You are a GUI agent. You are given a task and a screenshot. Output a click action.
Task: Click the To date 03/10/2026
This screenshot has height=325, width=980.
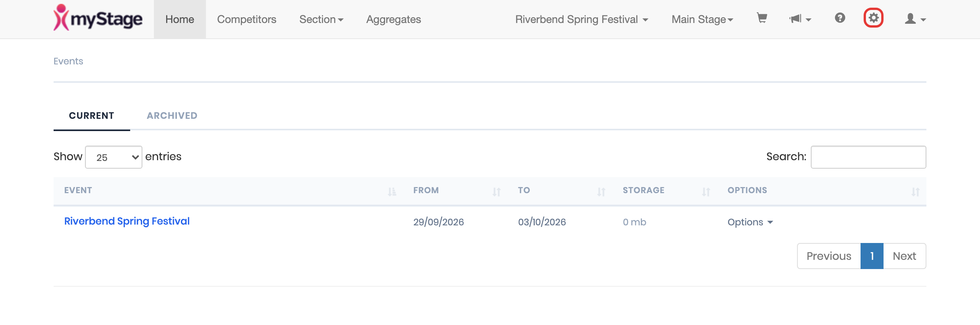[542, 222]
